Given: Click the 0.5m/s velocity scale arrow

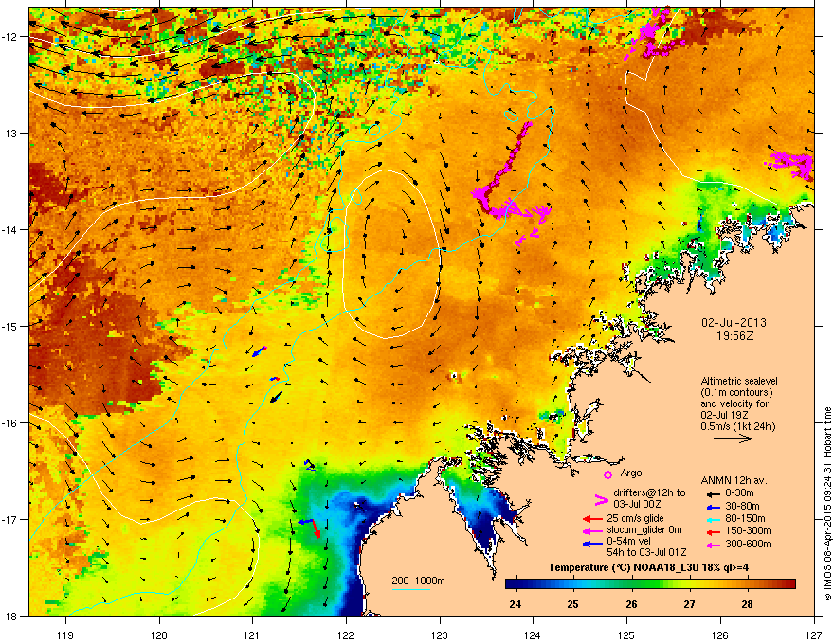Looking at the screenshot, I should tap(733, 438).
